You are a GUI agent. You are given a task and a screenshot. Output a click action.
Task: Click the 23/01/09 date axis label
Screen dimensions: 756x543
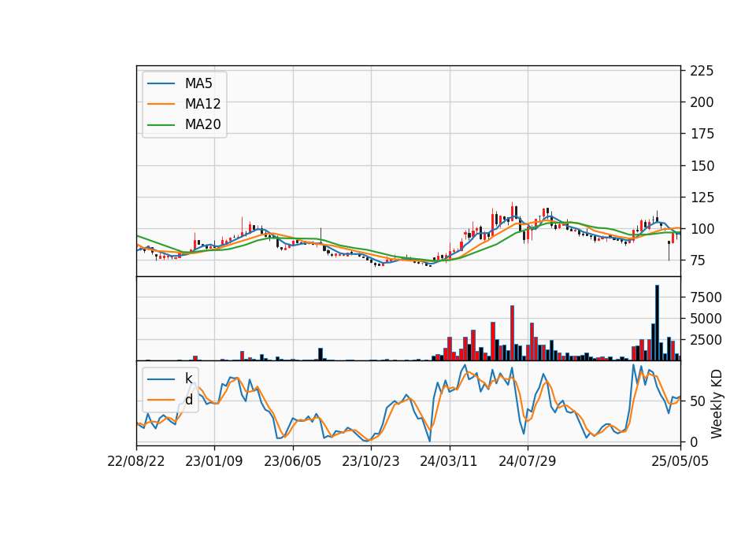click(x=214, y=461)
